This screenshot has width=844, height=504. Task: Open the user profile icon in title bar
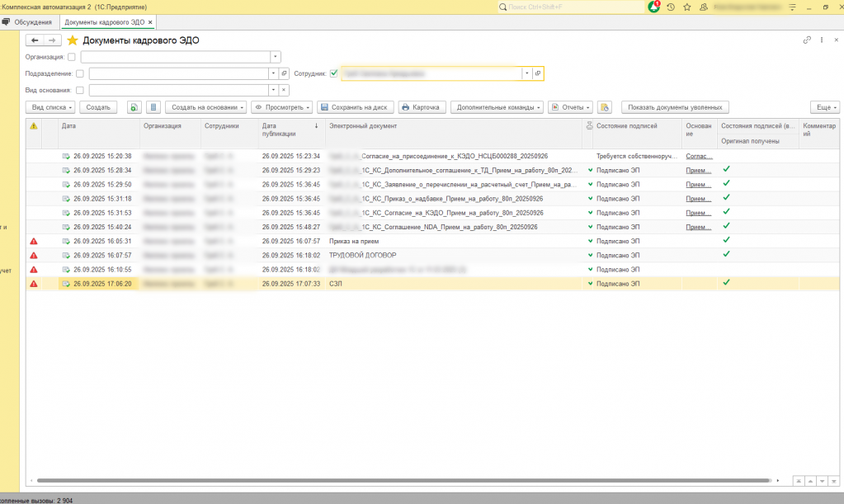pyautogui.click(x=703, y=7)
